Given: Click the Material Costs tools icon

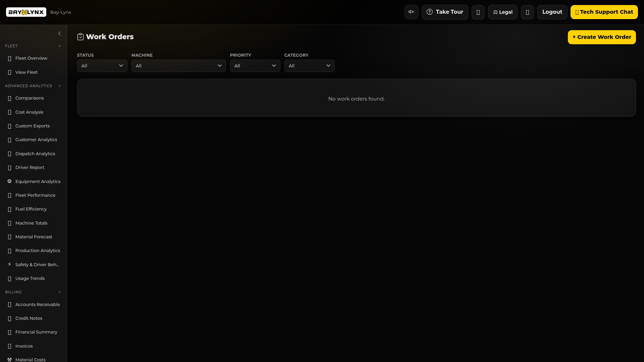Looking at the screenshot, I should point(9,359).
